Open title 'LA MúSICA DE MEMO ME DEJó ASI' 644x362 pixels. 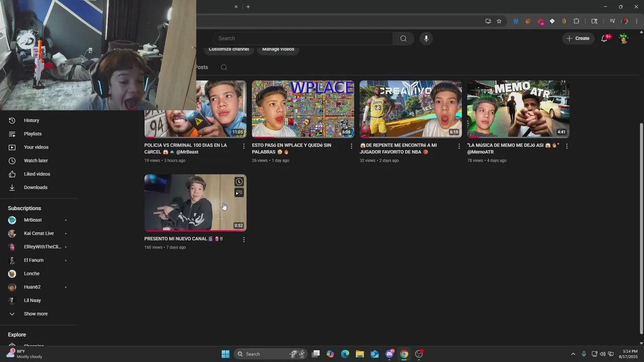(x=513, y=148)
